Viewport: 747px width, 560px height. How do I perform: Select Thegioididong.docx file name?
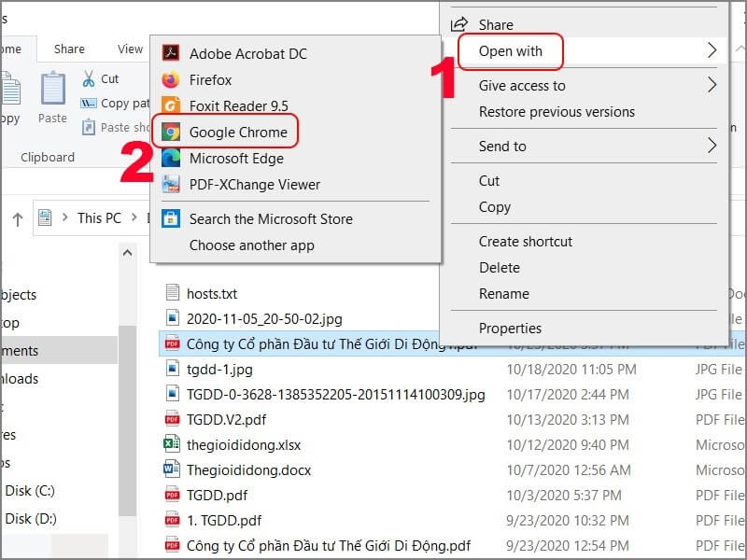[x=248, y=470]
